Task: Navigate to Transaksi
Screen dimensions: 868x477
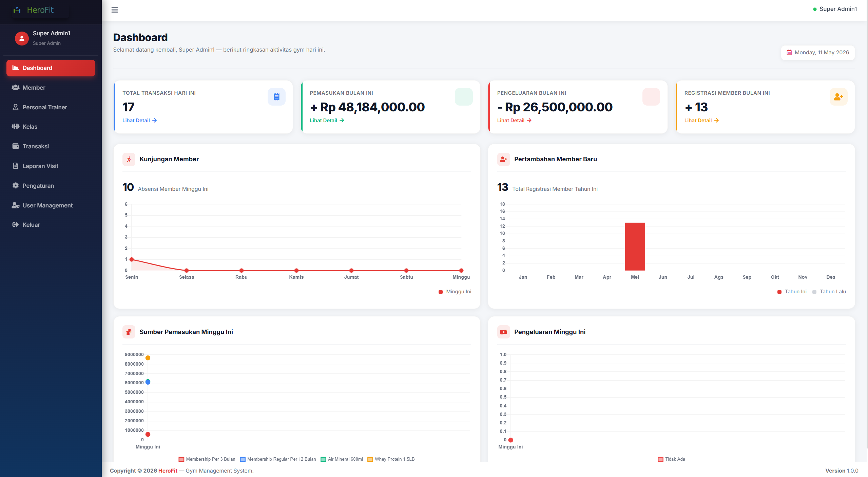Action: tap(51, 146)
